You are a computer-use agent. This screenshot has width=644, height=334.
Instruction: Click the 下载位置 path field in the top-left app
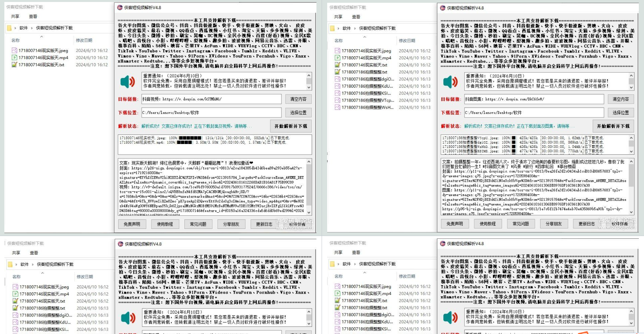point(211,113)
